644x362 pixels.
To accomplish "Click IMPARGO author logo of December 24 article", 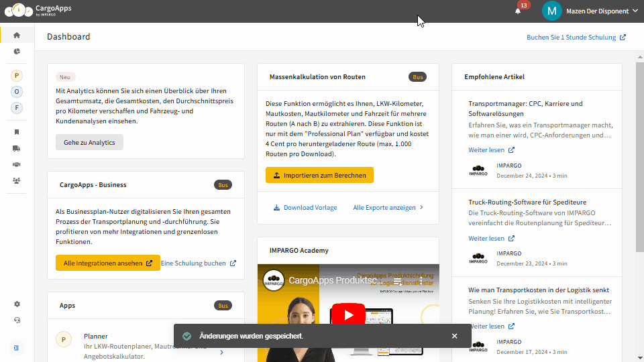I will coord(478,170).
